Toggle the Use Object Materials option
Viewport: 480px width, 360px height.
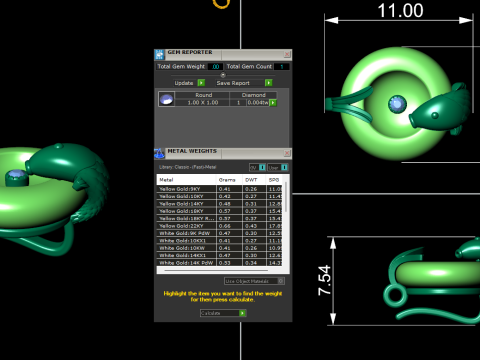(x=281, y=281)
